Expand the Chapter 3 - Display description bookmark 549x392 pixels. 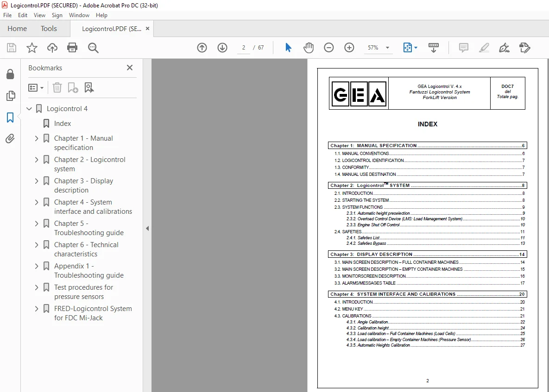click(37, 181)
